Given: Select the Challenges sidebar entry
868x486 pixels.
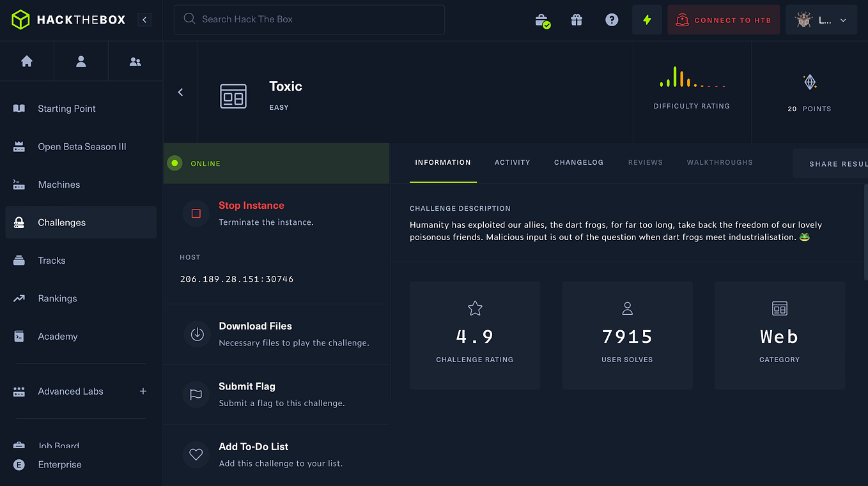Looking at the screenshot, I should [x=61, y=222].
